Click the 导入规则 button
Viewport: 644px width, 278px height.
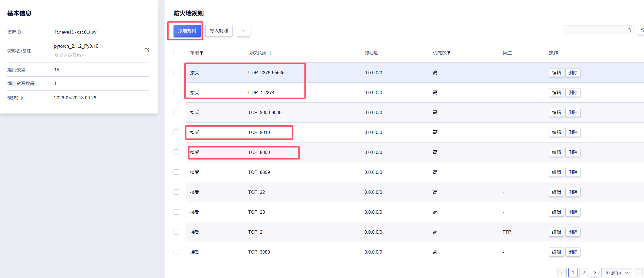coord(219,31)
